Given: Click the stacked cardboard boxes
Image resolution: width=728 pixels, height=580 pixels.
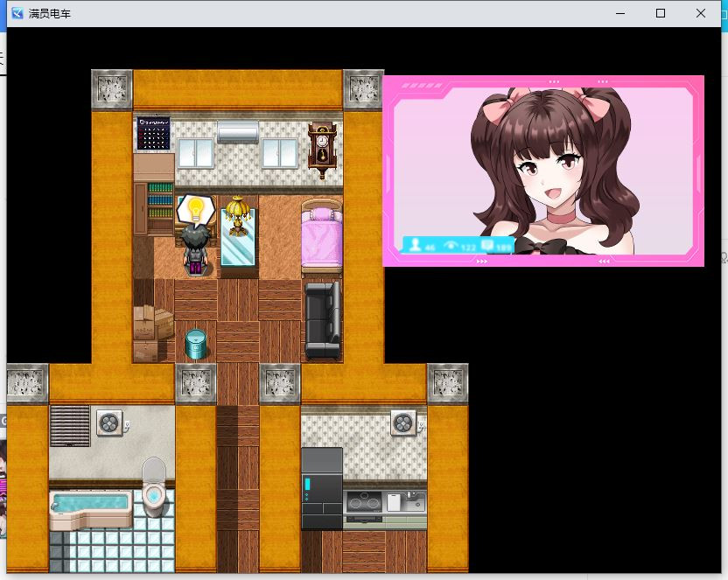Looking at the screenshot, I should click(x=153, y=333).
